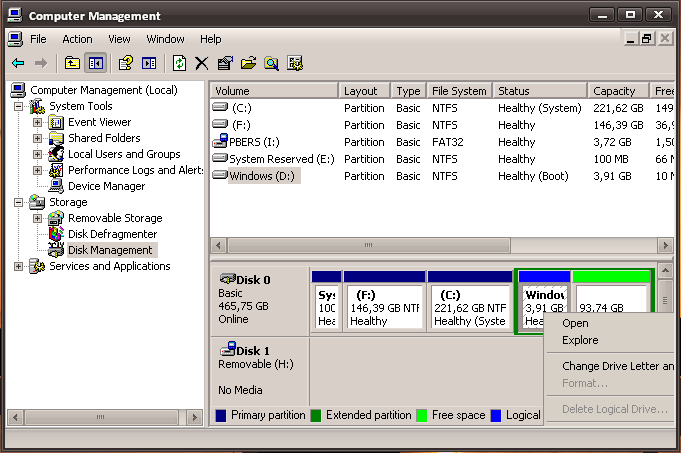Open the File menu
This screenshot has height=453, width=681.
38,39
